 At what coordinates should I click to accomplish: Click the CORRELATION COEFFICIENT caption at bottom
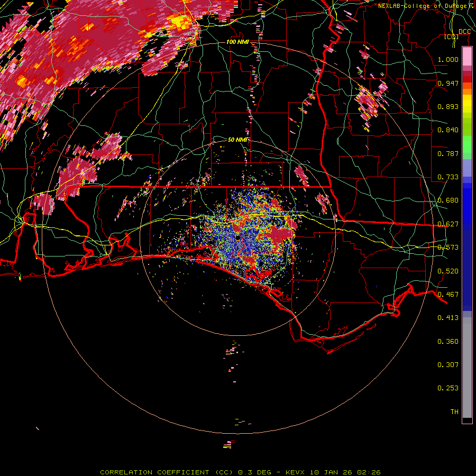[154, 472]
